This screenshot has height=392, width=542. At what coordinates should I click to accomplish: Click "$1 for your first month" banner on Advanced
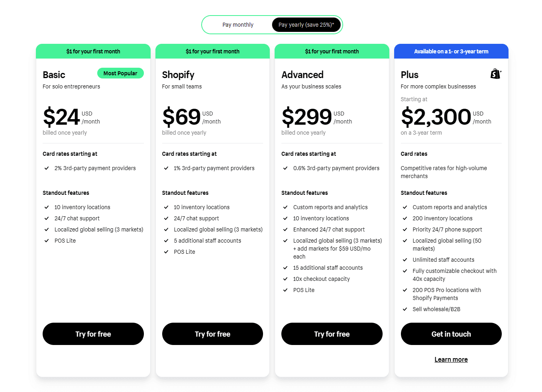(332, 51)
